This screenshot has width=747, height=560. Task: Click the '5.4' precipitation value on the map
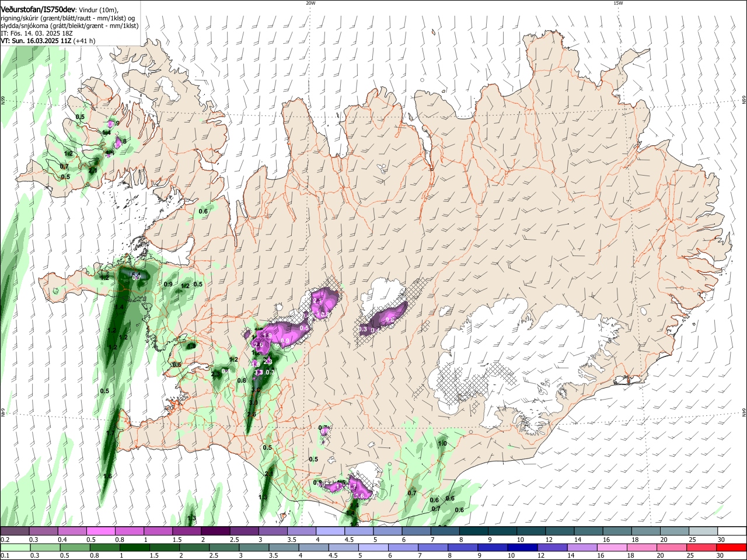click(x=136, y=275)
